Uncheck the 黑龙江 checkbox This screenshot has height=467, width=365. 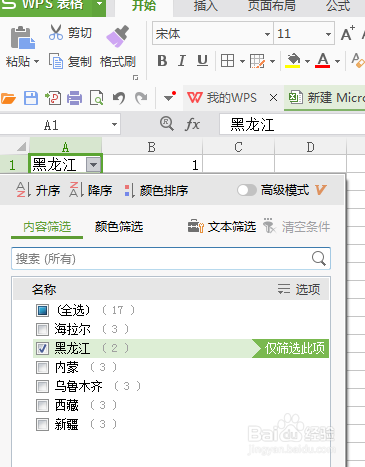(x=42, y=349)
